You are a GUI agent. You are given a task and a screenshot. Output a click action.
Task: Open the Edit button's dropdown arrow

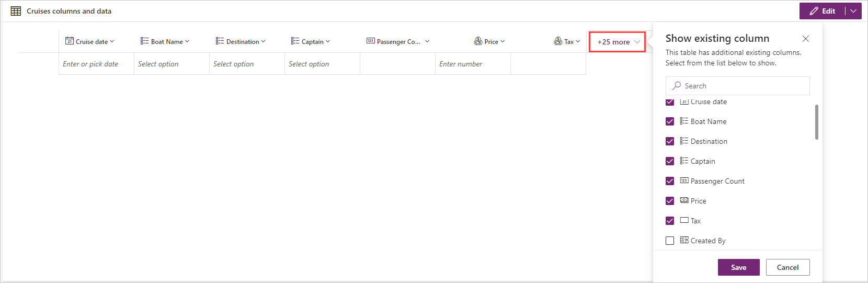tap(853, 11)
